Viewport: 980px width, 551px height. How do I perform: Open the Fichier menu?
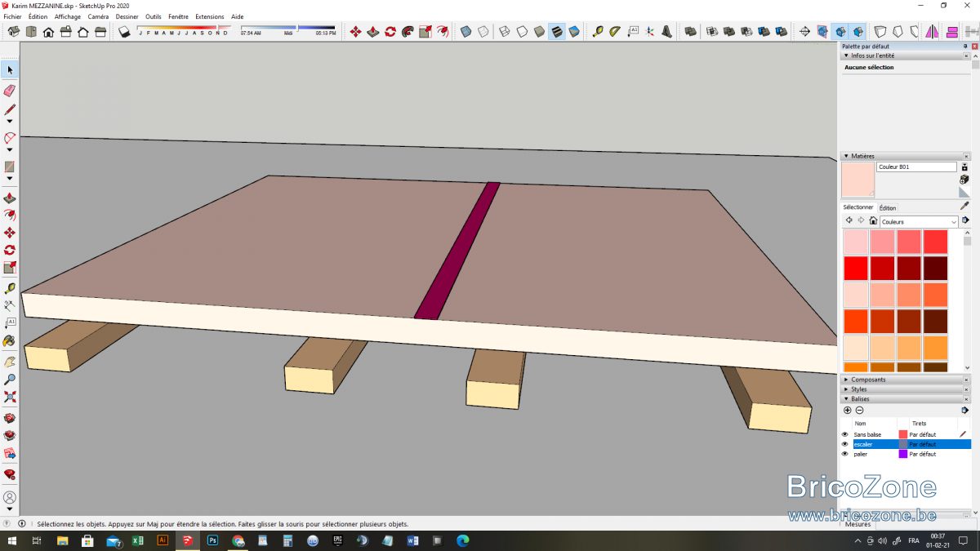[12, 16]
